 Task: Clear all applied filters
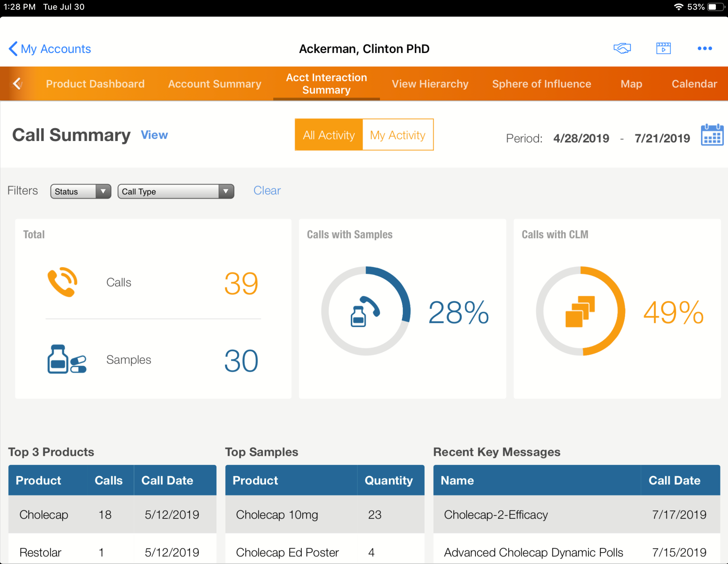pyautogui.click(x=267, y=190)
